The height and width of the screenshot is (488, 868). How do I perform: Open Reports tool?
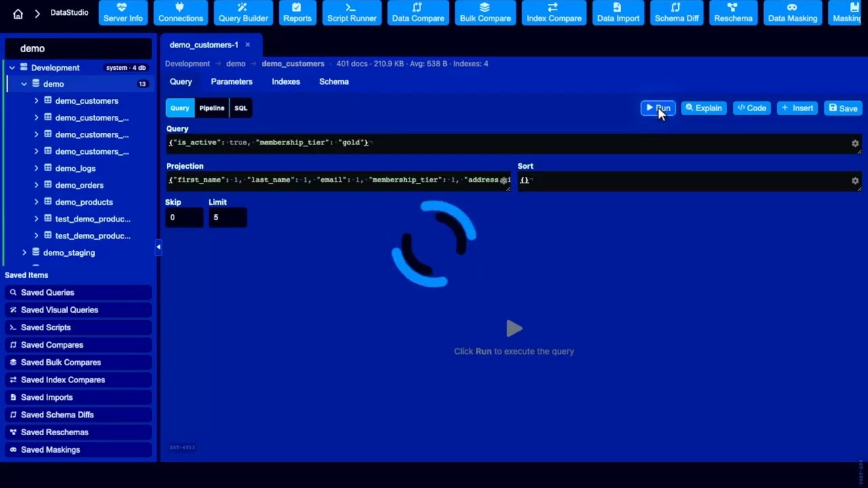click(297, 13)
